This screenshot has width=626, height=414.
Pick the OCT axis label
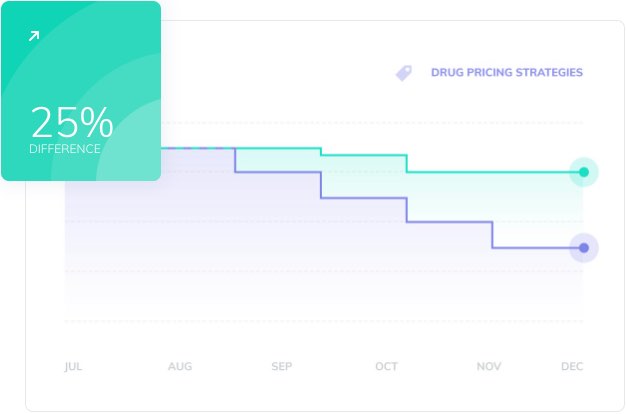tap(386, 367)
